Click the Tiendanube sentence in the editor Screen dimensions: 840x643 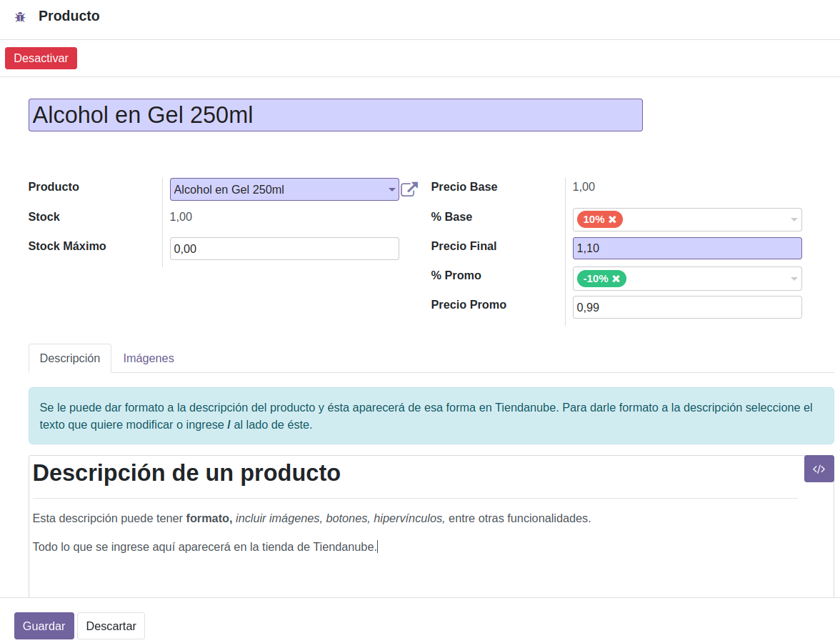204,547
